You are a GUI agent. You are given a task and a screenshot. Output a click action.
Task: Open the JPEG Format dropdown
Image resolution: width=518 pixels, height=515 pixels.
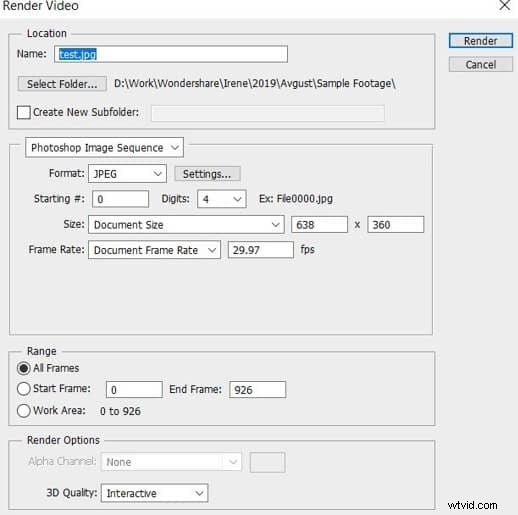(127, 174)
